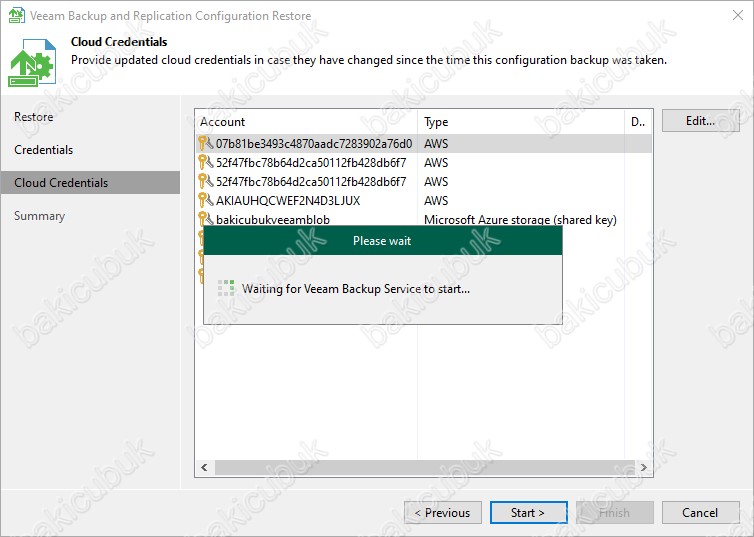Select the bakicubukveeamblob account row

point(424,219)
